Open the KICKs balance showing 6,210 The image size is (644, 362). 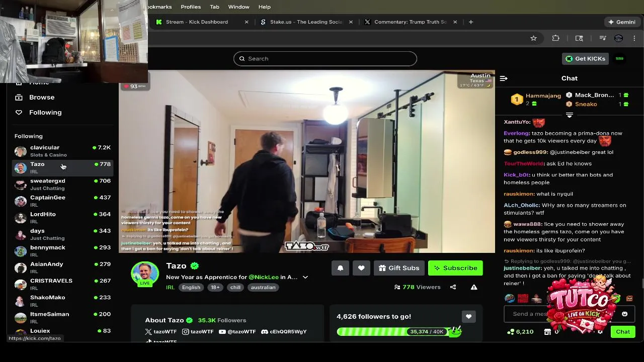click(520, 332)
